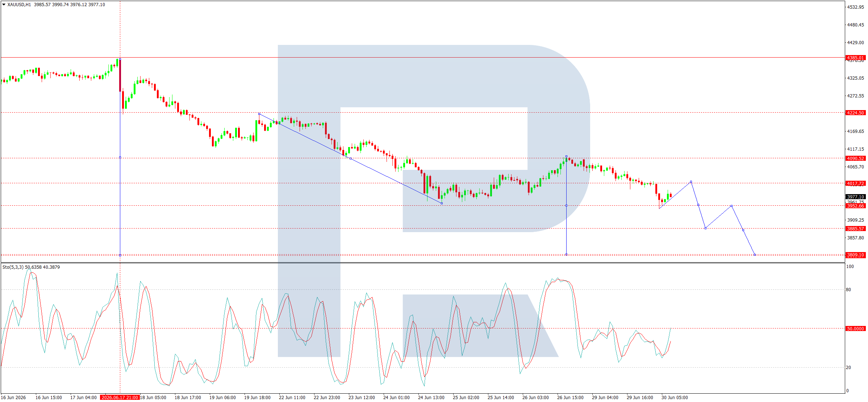
Task: Click the Stochastic 50.0000 level label
Action: pyautogui.click(x=856, y=328)
